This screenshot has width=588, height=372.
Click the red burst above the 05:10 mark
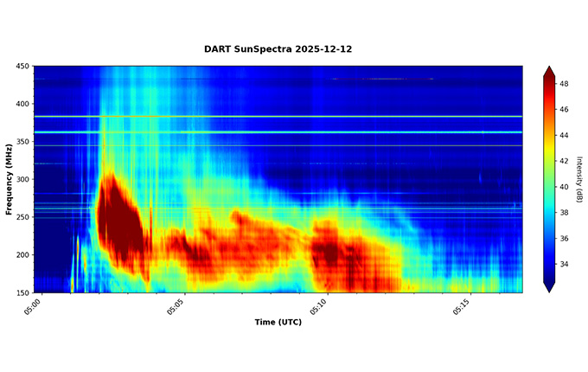(x=333, y=251)
